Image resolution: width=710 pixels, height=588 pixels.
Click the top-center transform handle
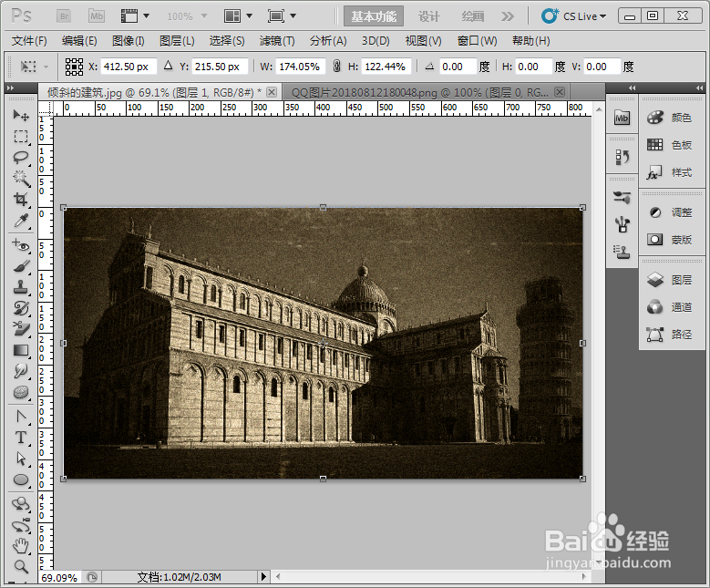pyautogui.click(x=323, y=208)
